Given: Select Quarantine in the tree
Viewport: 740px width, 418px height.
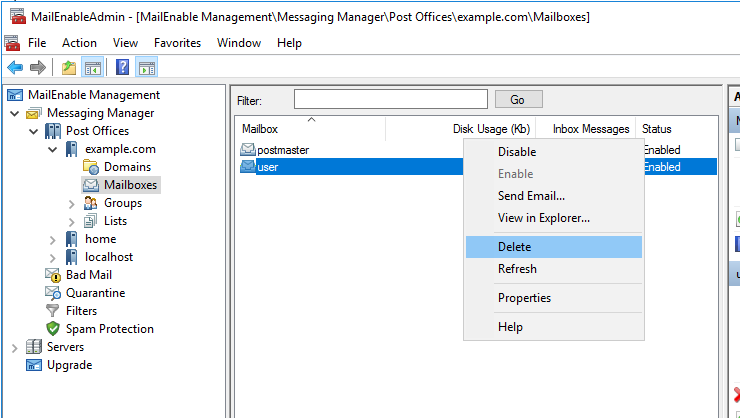Looking at the screenshot, I should pyautogui.click(x=95, y=293).
